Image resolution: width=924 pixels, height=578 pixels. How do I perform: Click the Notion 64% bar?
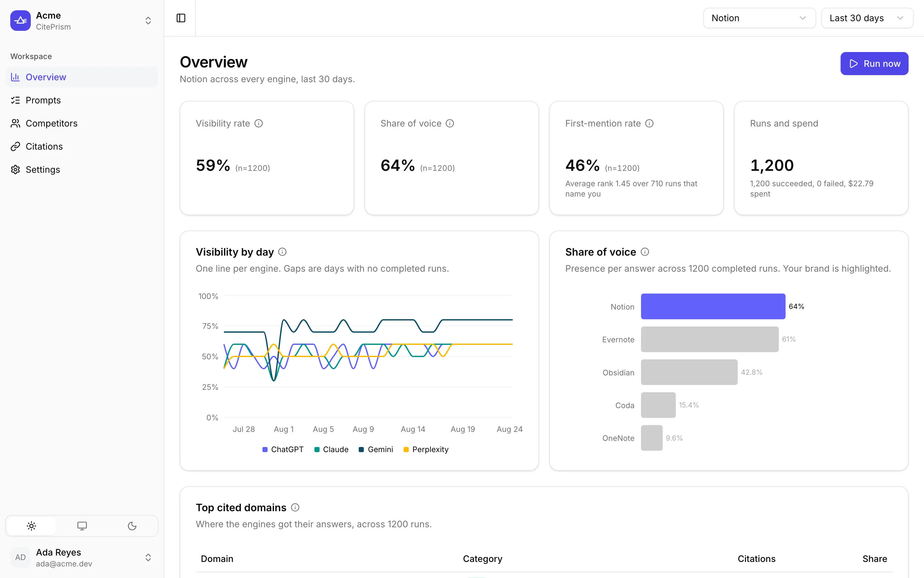tap(713, 306)
